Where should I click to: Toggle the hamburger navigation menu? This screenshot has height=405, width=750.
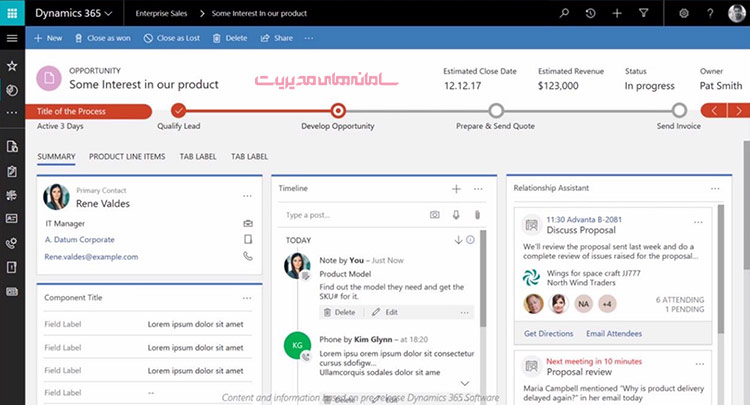tap(12, 38)
